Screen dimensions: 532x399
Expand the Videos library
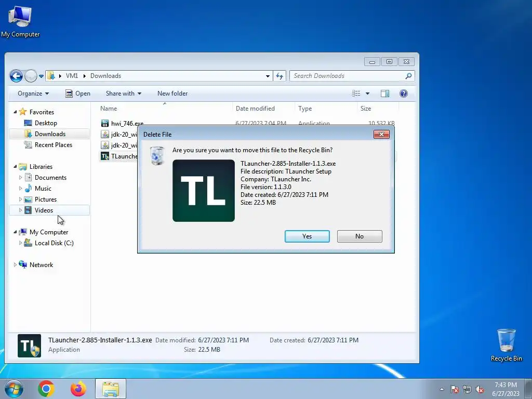20,210
